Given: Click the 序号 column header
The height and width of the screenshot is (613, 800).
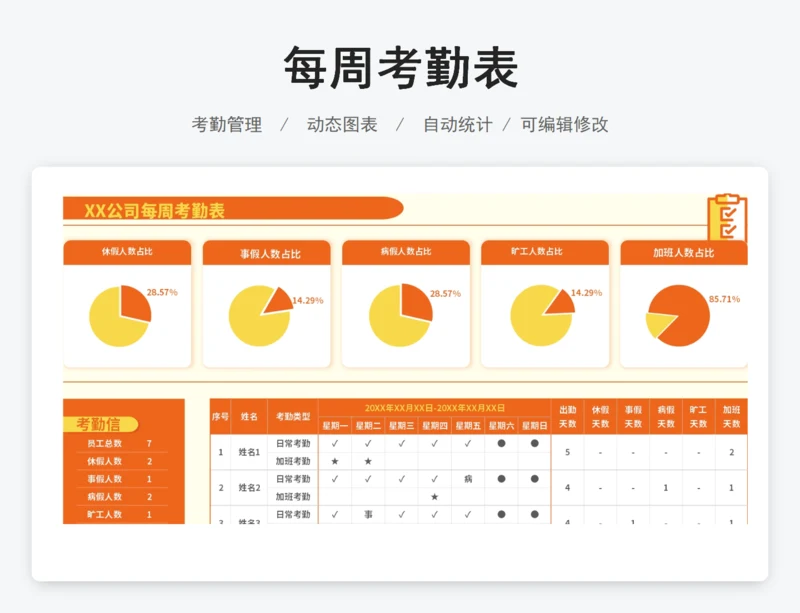Looking at the screenshot, I should (220, 416).
